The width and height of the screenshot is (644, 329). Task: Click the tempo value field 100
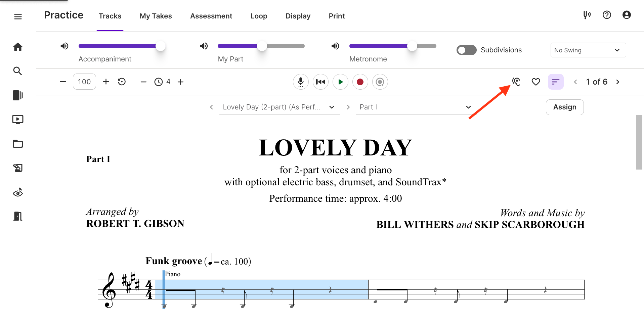point(84,82)
